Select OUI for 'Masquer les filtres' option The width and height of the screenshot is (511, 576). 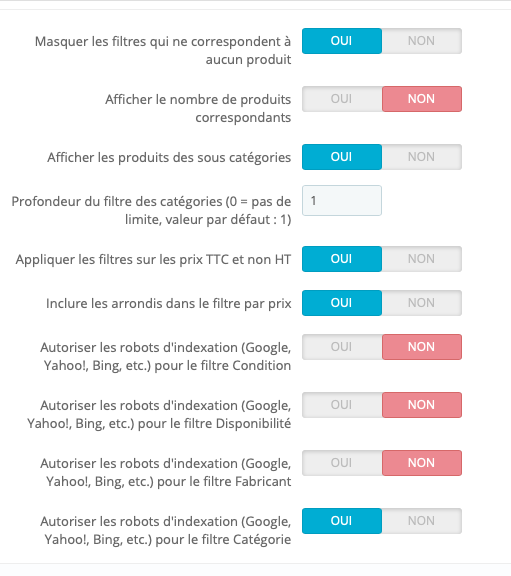[342, 41]
